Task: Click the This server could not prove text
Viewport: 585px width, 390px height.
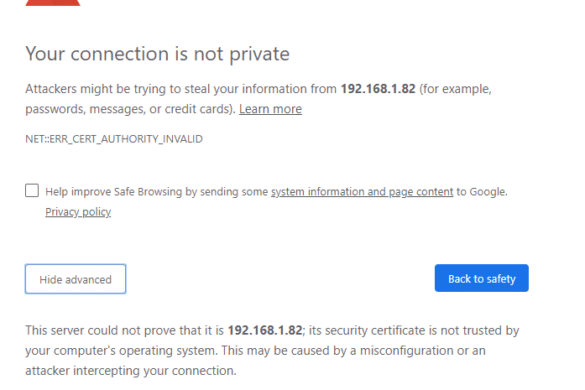Action: tap(113, 331)
